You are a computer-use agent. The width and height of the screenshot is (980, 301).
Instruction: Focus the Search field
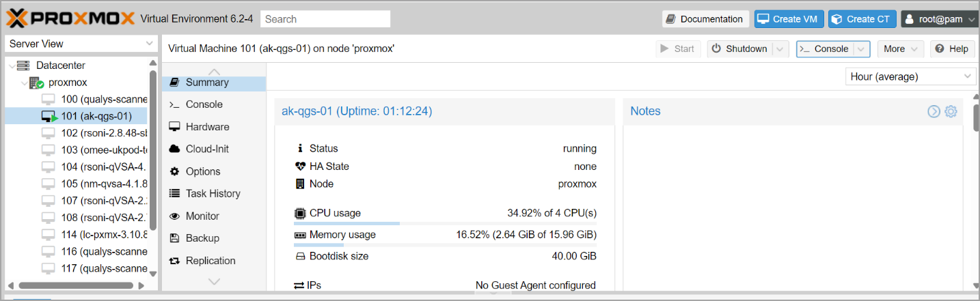pos(325,19)
